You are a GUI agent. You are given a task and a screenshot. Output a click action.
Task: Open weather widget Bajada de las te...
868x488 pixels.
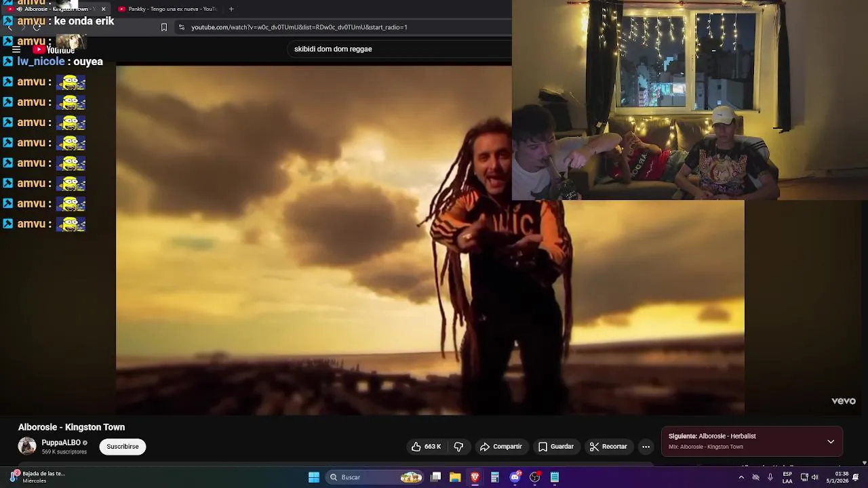[x=37, y=477]
